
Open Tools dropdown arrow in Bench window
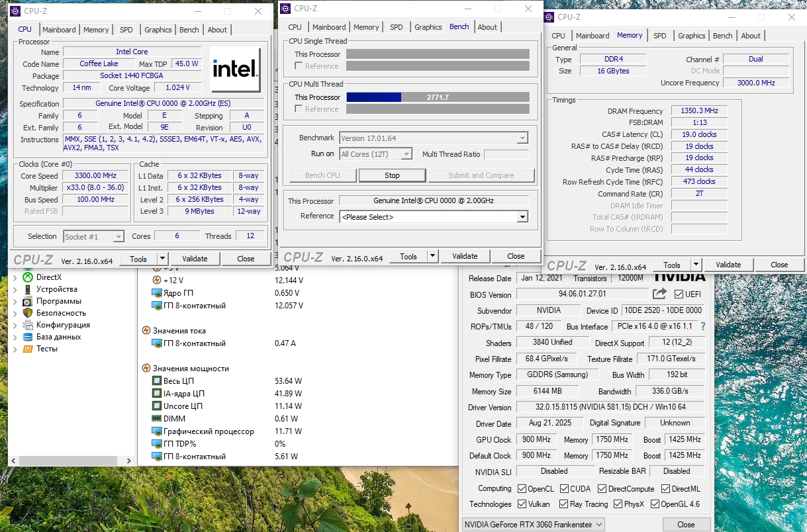[433, 257]
